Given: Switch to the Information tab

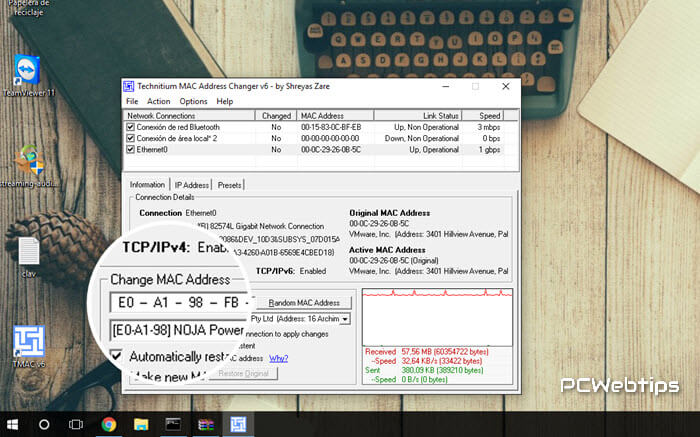Looking at the screenshot, I should click(147, 184).
